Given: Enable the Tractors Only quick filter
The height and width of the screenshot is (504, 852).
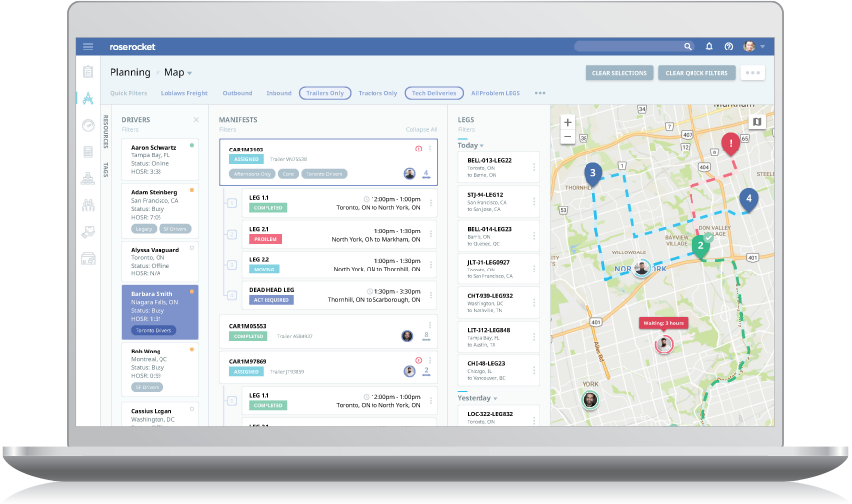Looking at the screenshot, I should point(377,93).
